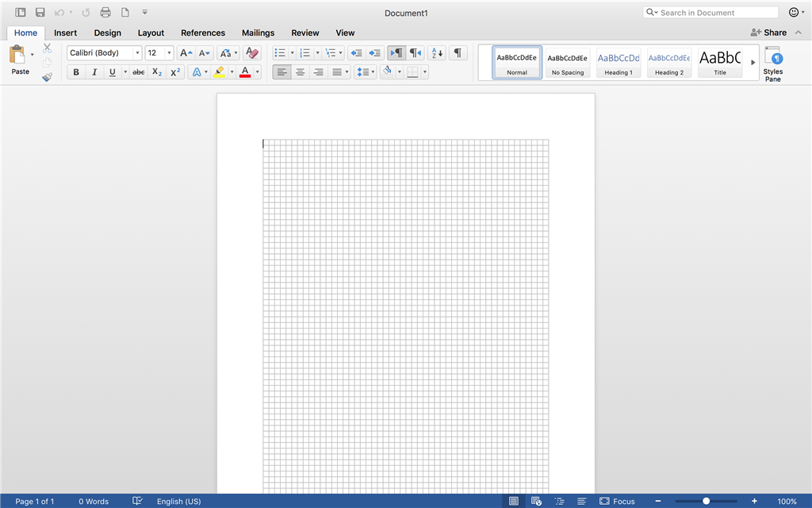812x508 pixels.
Task: Increase font size with the larger A icon
Action: (x=185, y=53)
